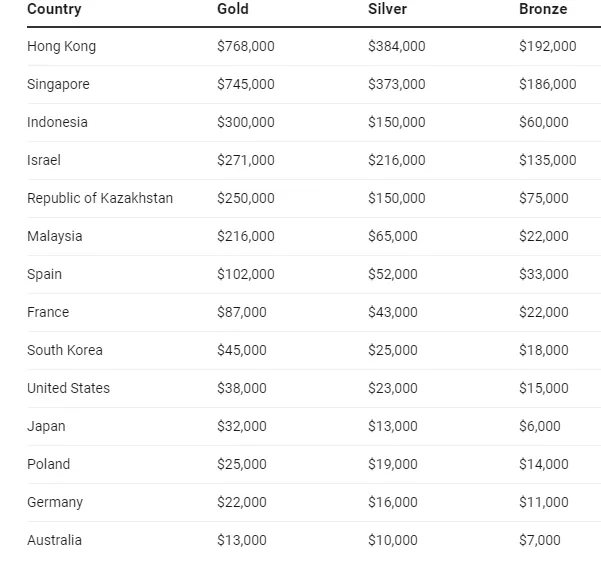The width and height of the screenshot is (601, 565).
Task: Click Indonesia's bronze value $60,000
Action: (x=543, y=122)
